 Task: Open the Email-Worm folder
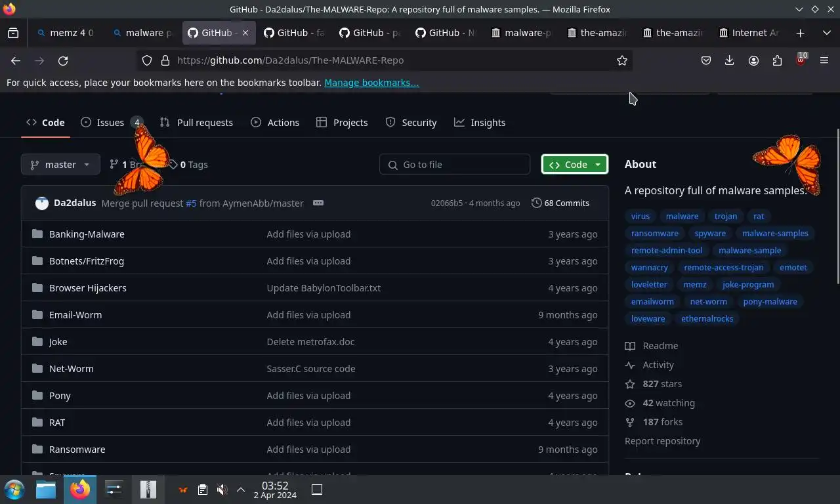click(x=75, y=314)
